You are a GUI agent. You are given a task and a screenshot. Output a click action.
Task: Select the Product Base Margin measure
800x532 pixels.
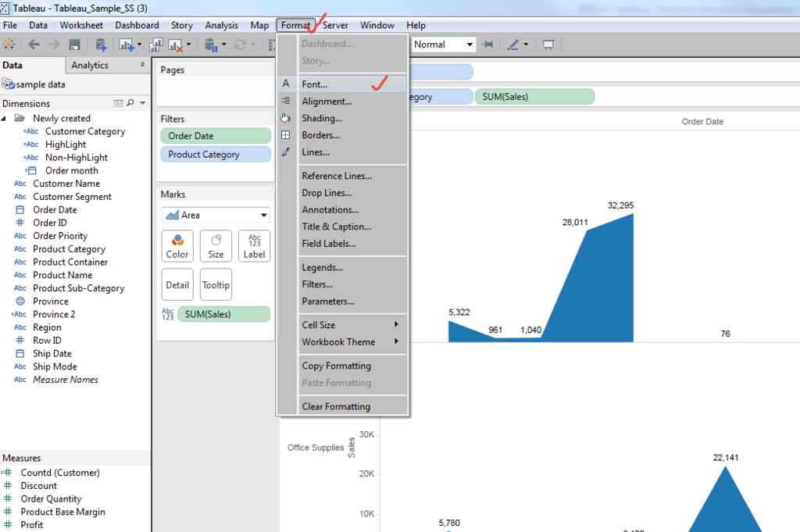62,512
